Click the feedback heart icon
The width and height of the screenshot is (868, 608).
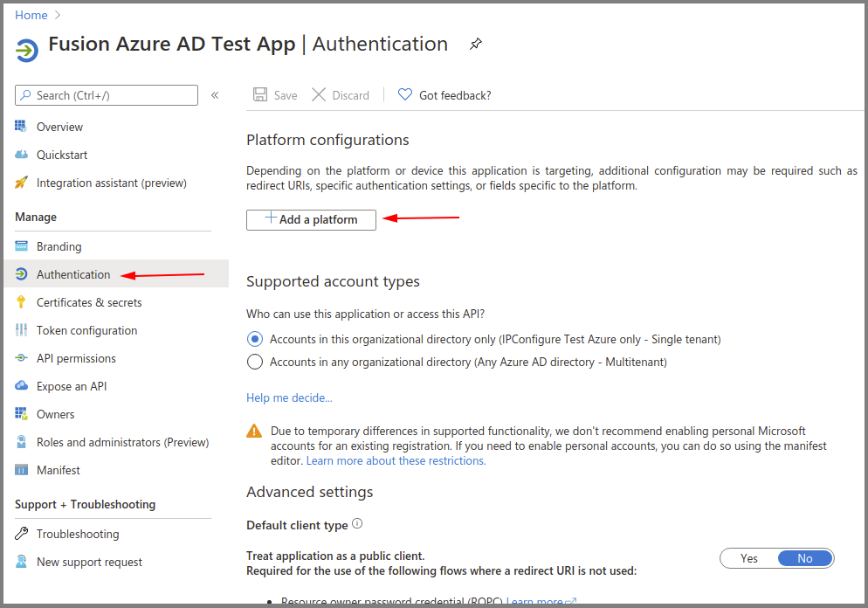click(x=405, y=94)
